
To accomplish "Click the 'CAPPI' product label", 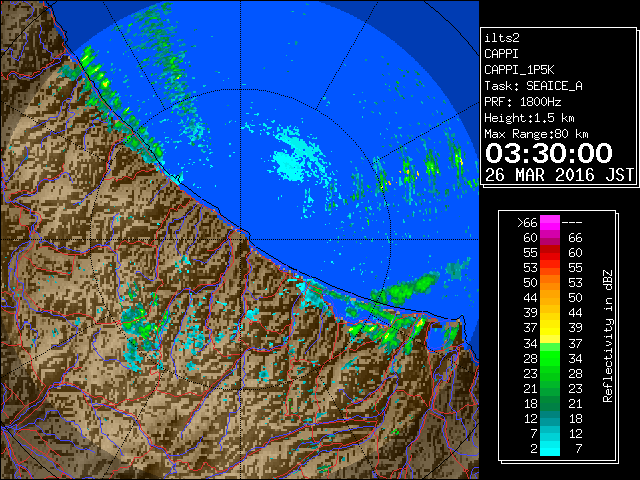I will point(501,54).
